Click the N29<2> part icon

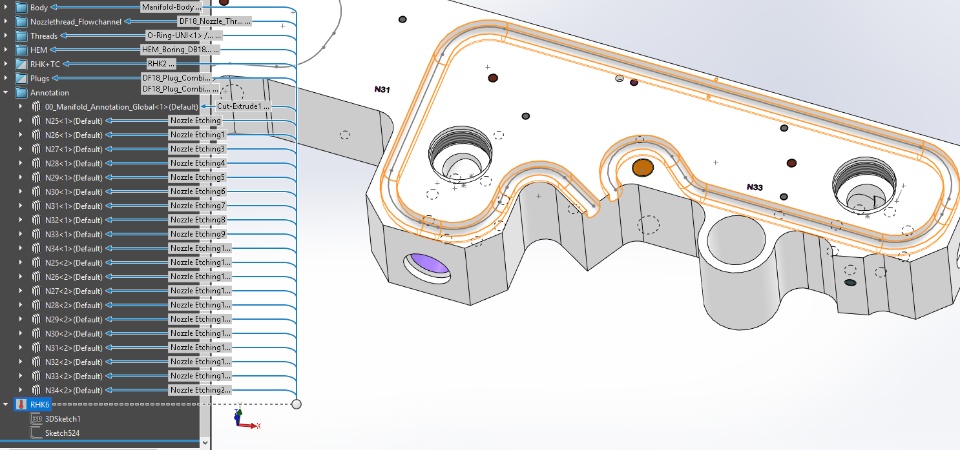(36, 320)
